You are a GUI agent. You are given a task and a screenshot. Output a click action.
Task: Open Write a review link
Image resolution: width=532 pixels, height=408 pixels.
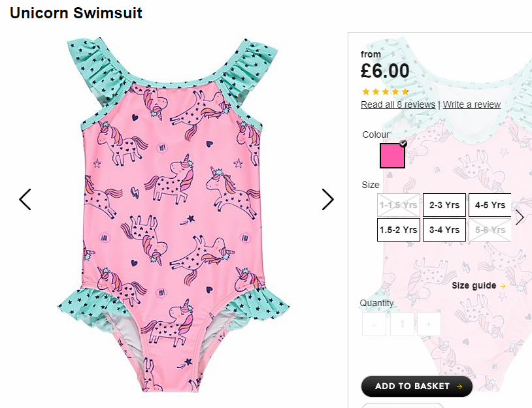[x=472, y=104]
